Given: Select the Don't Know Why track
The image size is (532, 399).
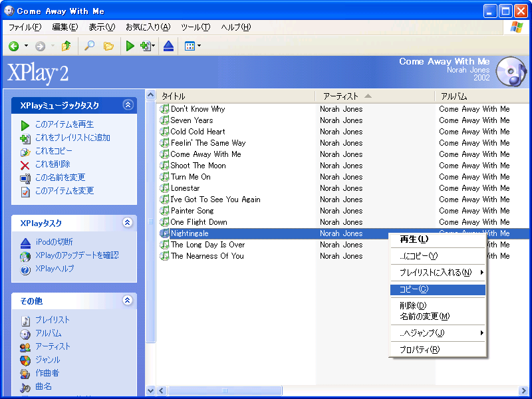Looking at the screenshot, I should click(198, 109).
